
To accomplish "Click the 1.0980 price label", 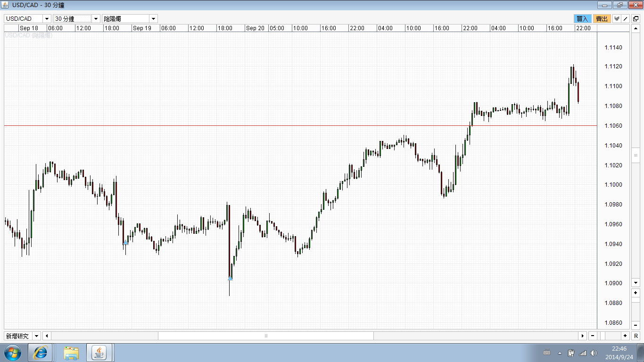I will pos(613,205).
